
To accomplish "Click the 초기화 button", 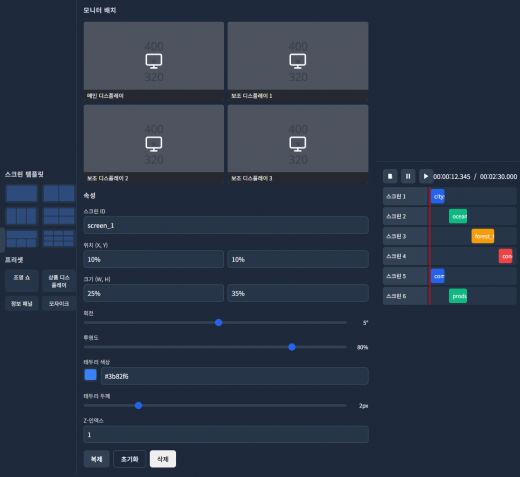I will pyautogui.click(x=130, y=459).
